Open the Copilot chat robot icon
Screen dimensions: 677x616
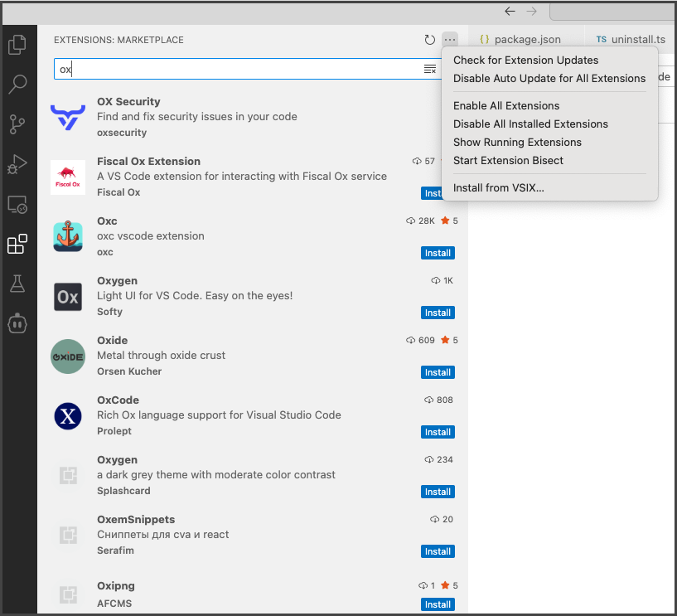(x=17, y=323)
